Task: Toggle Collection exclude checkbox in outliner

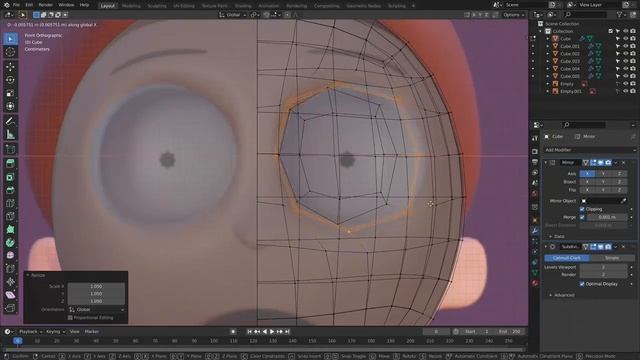Action: click(611, 31)
